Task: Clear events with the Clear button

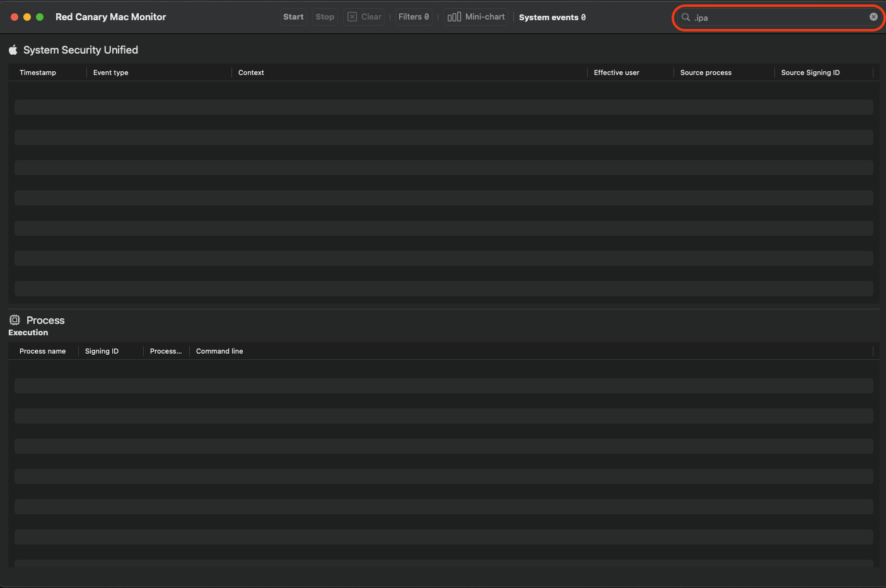Action: pos(364,17)
